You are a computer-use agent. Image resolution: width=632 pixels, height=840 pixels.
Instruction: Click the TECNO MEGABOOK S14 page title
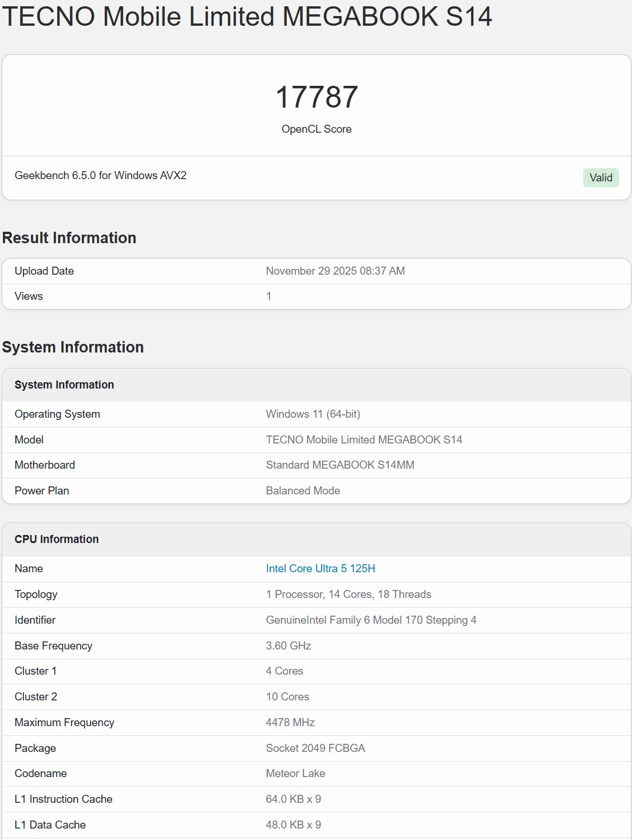tap(247, 16)
